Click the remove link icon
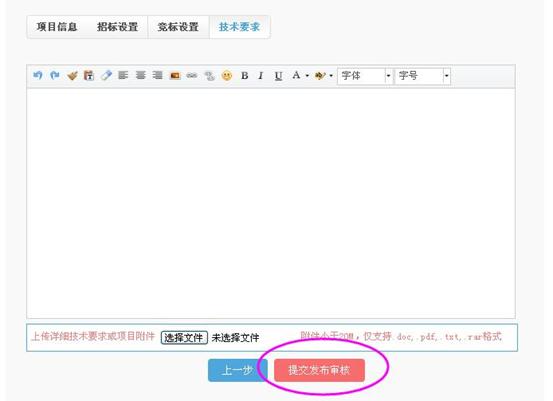 (x=209, y=76)
